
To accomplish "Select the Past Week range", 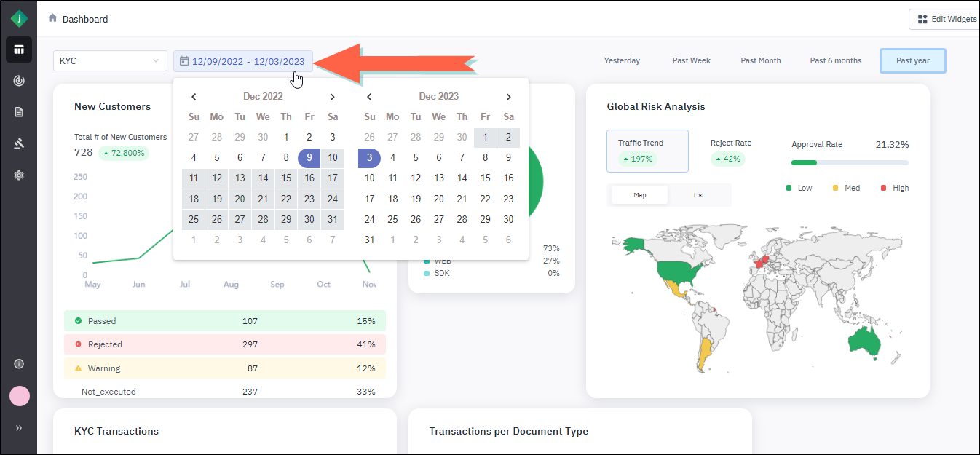I will coord(691,61).
